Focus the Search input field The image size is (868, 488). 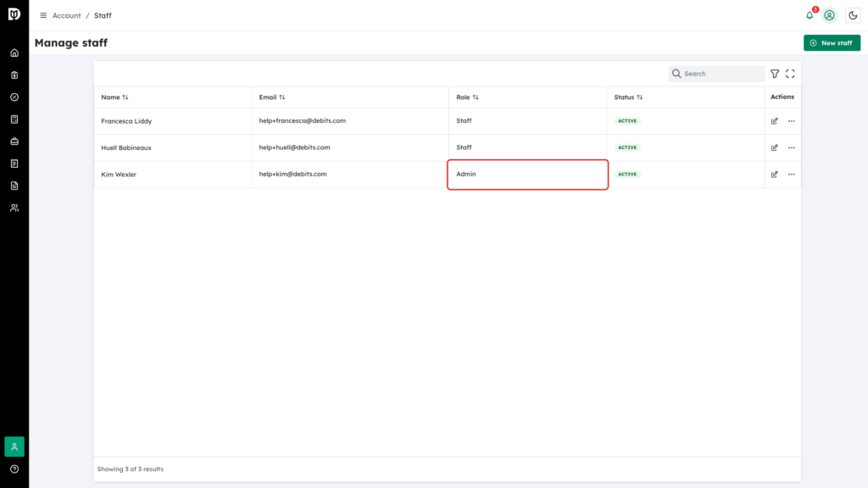tap(717, 74)
